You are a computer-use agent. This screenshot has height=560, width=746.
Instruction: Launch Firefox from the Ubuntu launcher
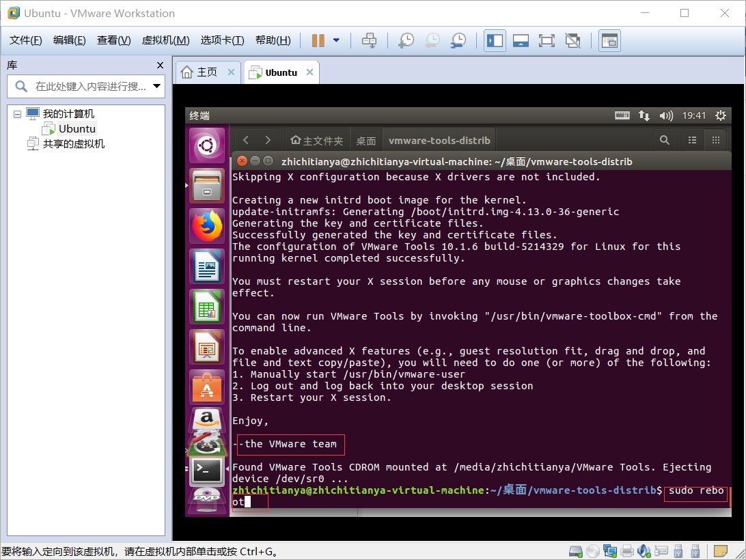click(x=207, y=226)
